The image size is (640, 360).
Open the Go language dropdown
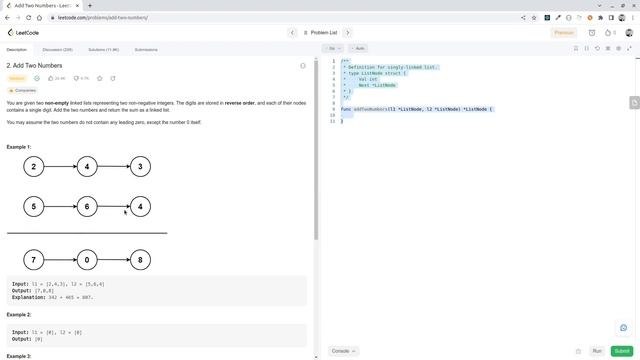coord(333,49)
